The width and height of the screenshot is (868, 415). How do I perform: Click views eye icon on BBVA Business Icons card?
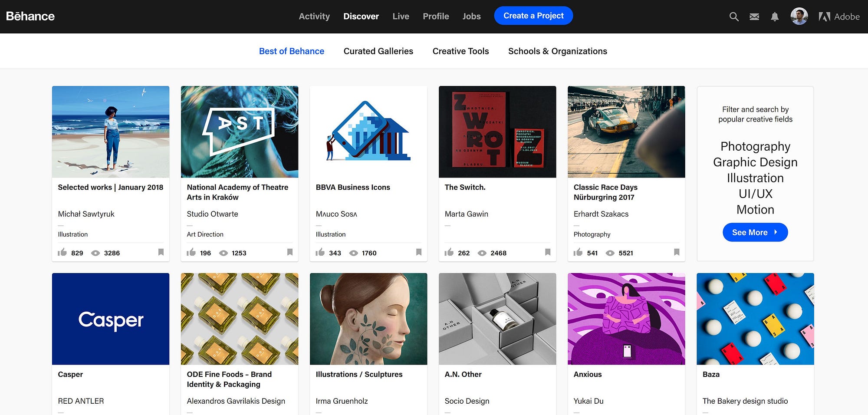tap(354, 253)
